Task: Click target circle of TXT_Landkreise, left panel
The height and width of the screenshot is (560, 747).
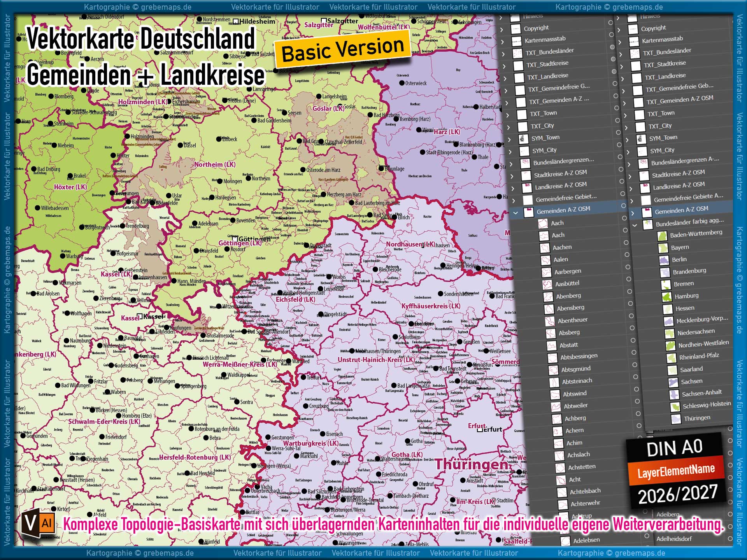Action: click(x=614, y=72)
